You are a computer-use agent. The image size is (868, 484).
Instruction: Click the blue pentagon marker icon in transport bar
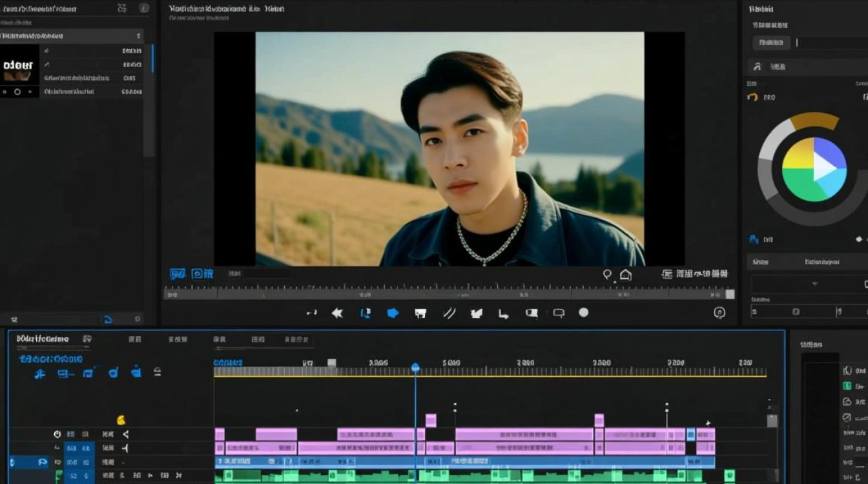point(393,313)
